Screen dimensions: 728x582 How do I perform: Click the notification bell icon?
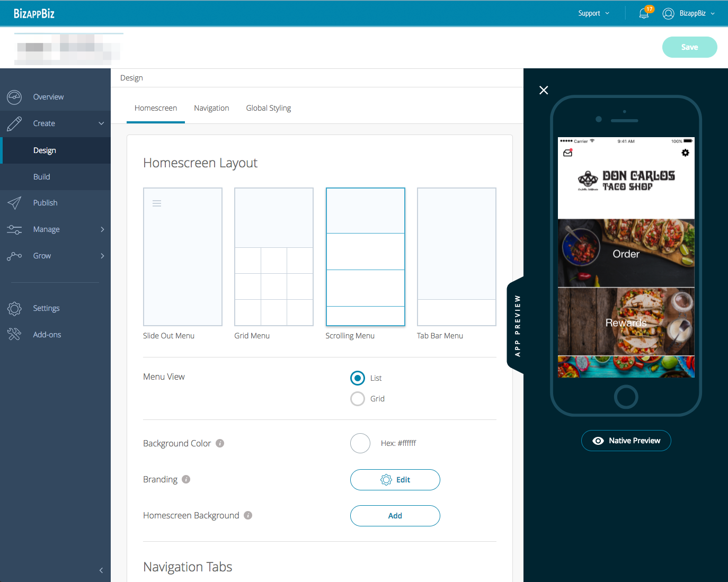coord(644,14)
